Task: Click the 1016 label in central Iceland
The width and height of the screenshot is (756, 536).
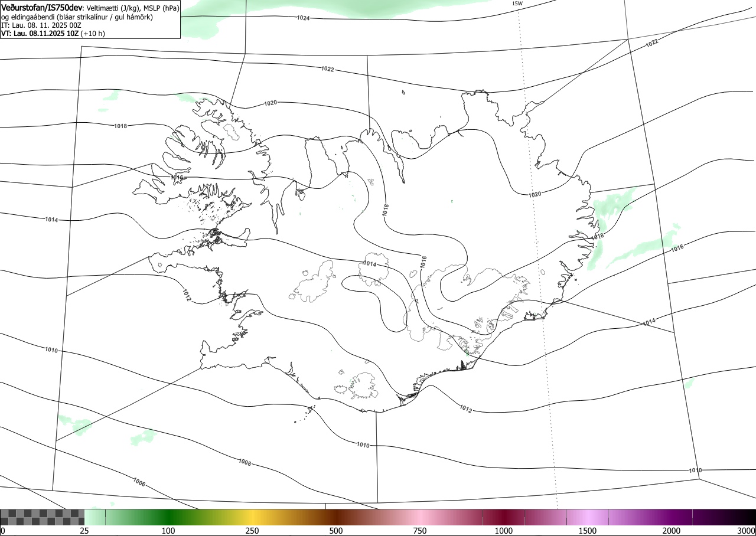Action: [x=423, y=262]
